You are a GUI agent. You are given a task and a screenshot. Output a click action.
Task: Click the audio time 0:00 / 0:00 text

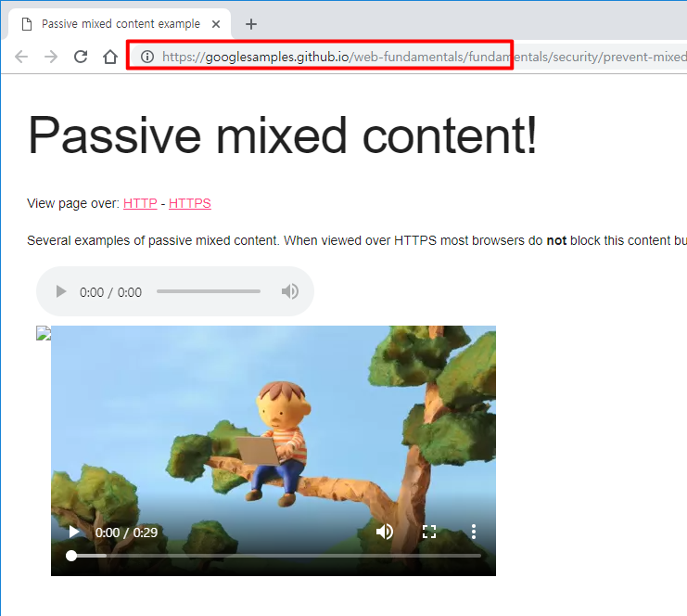click(110, 292)
